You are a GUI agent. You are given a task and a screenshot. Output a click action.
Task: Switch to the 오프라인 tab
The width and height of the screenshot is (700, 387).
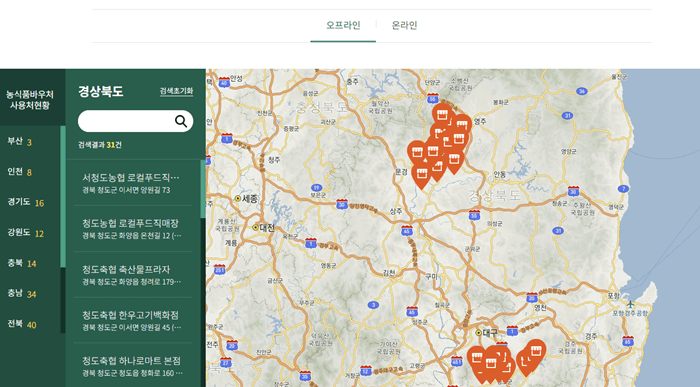[x=343, y=25]
